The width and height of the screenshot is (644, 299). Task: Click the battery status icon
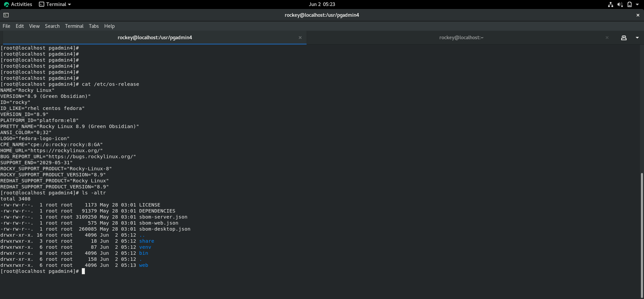point(630,4)
